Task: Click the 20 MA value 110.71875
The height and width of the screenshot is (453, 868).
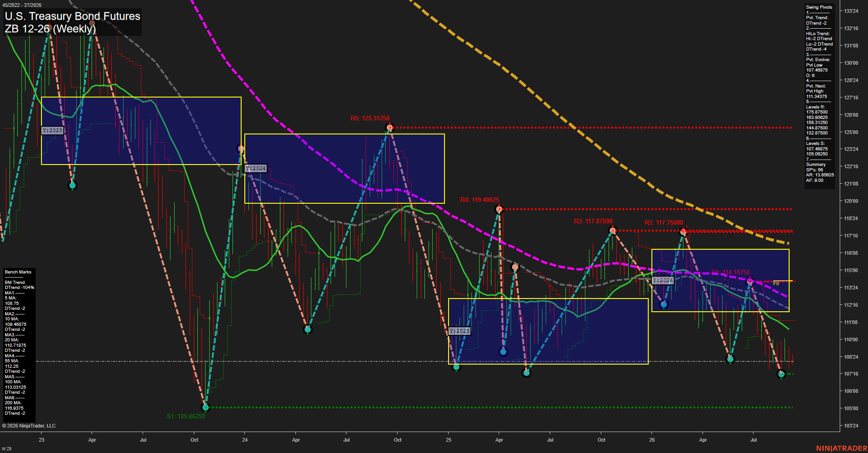Action: point(15,345)
